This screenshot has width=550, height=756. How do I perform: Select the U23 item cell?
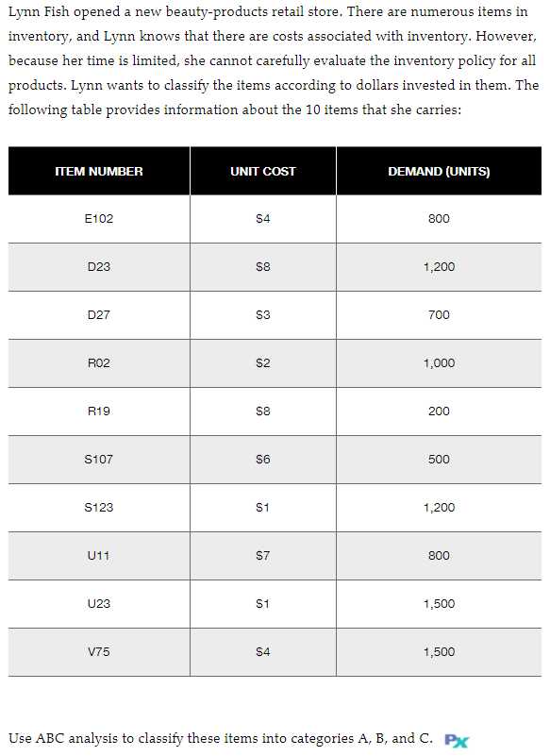pos(99,604)
